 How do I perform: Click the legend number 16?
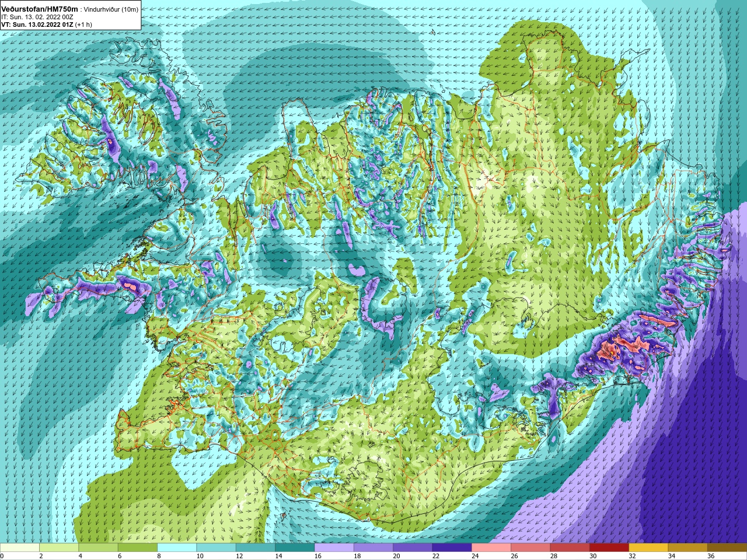point(318,556)
